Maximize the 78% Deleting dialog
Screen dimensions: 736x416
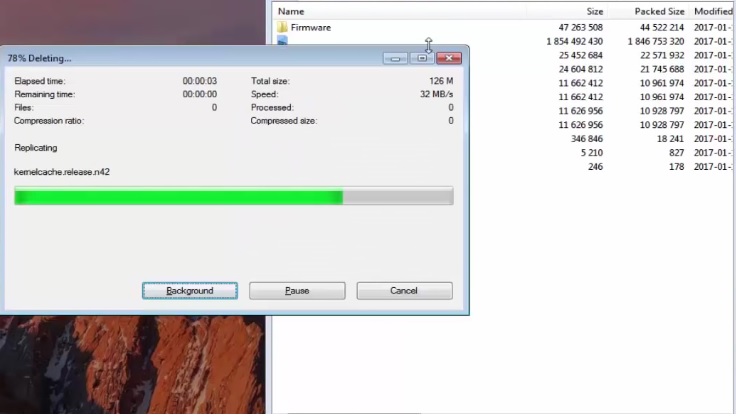pyautogui.click(x=422, y=58)
